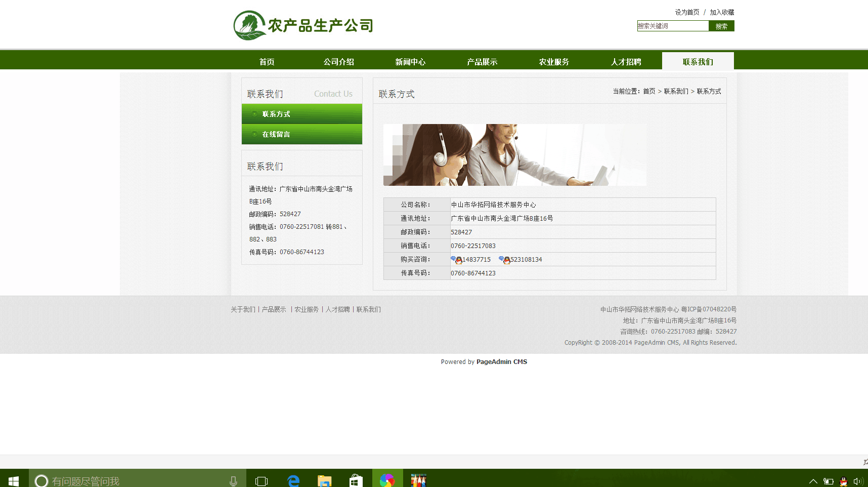Open 产品展示 in the navigation bar
The image size is (868, 487).
point(482,62)
